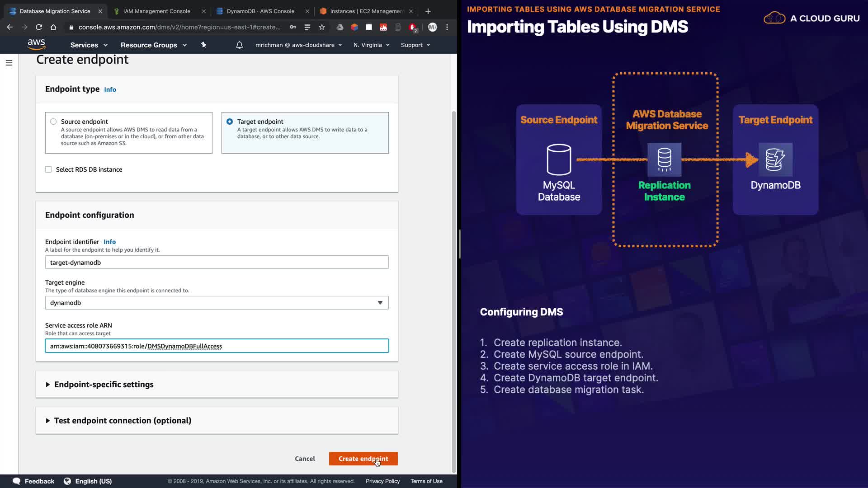This screenshot has width=868, height=488.
Task: Click the Endpoint identifier text field
Action: coord(217,263)
